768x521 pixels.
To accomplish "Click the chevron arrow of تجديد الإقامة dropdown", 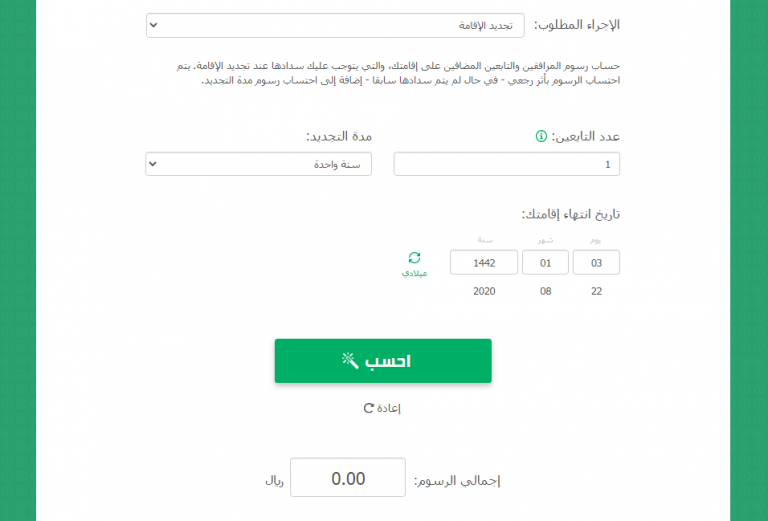I will point(153,25).
